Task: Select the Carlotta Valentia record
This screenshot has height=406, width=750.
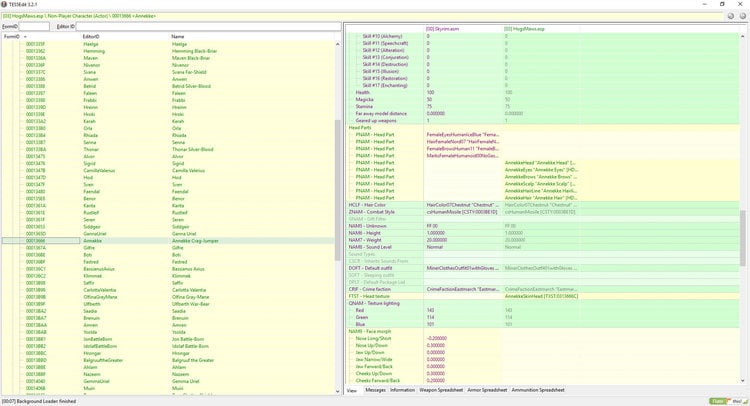Action: (168, 290)
